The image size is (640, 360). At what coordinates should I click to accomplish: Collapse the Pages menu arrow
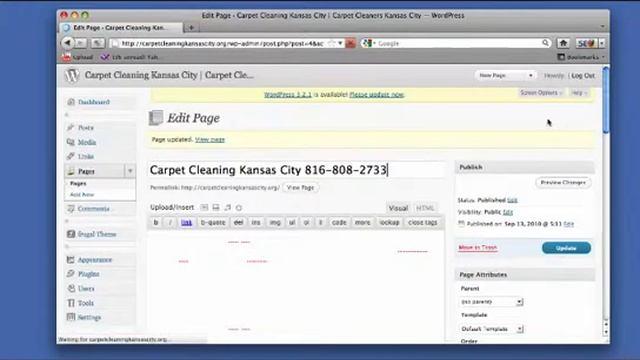tap(130, 171)
